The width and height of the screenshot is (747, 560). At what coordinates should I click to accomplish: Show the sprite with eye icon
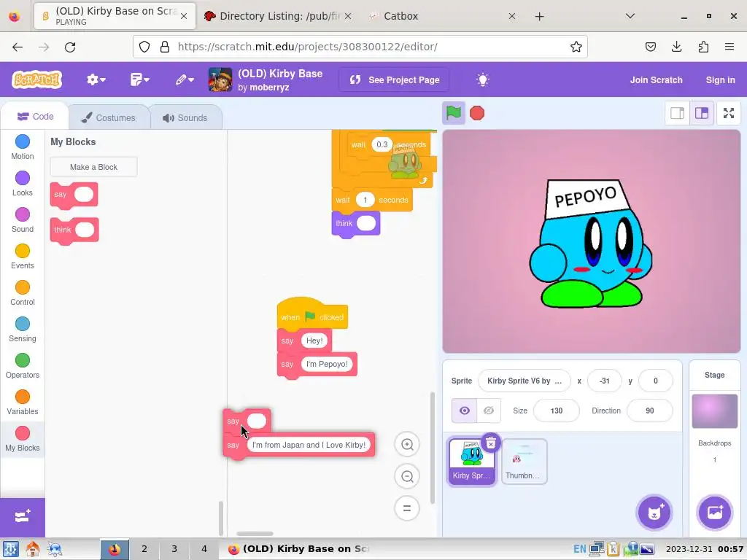[464, 411]
